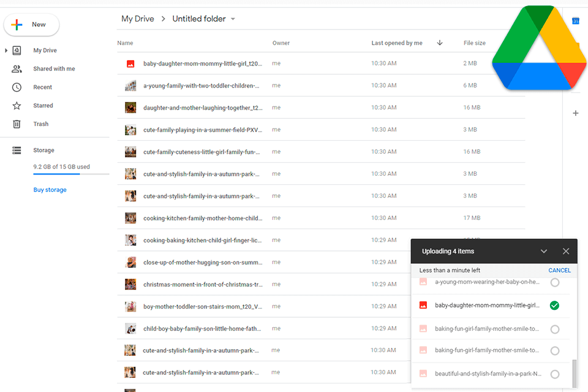Click the Recent clock icon
Viewport: 588px width, 392px height.
tap(17, 87)
